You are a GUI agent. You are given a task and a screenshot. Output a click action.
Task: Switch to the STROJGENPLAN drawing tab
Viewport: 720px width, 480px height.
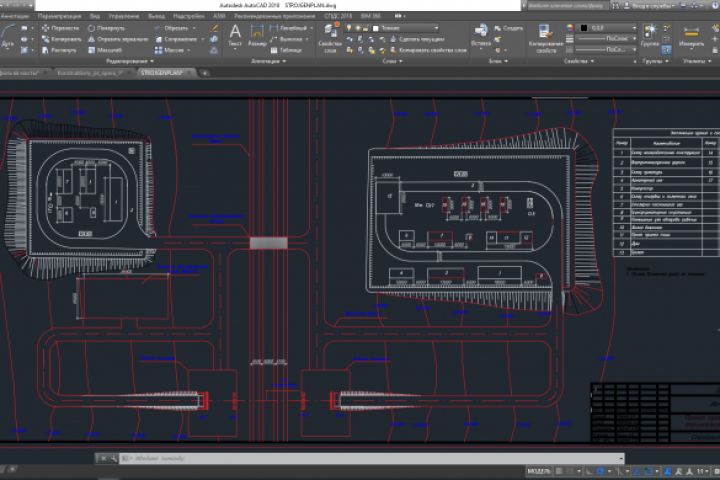[x=161, y=74]
